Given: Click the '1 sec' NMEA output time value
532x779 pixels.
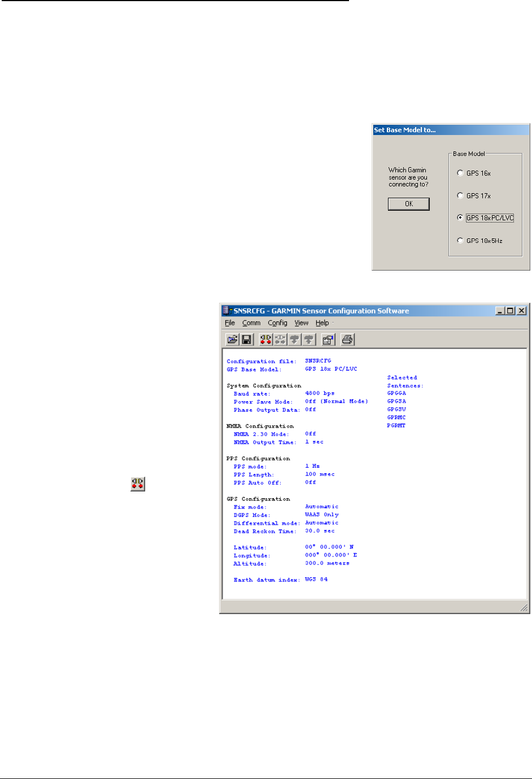Looking at the screenshot, I should tap(315, 442).
